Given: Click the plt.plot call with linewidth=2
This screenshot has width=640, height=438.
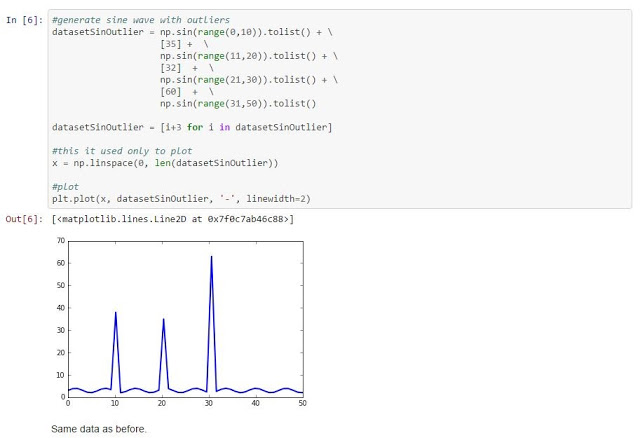Looking at the screenshot, I should 171,198.
